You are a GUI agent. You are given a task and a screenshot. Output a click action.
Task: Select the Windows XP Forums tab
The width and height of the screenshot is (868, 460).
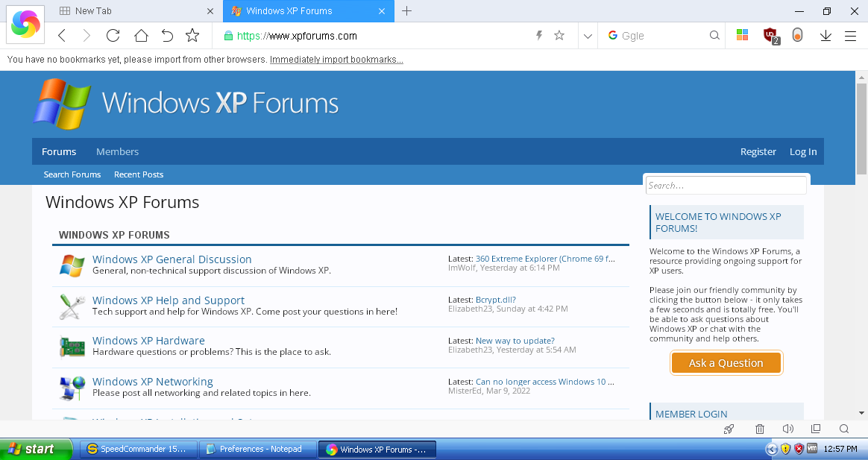(x=308, y=11)
